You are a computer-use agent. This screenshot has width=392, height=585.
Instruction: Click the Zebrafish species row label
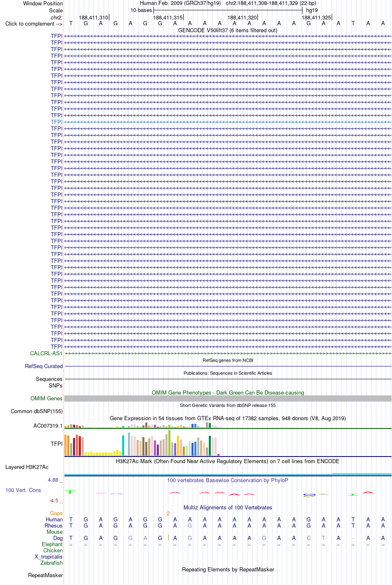coord(52,563)
